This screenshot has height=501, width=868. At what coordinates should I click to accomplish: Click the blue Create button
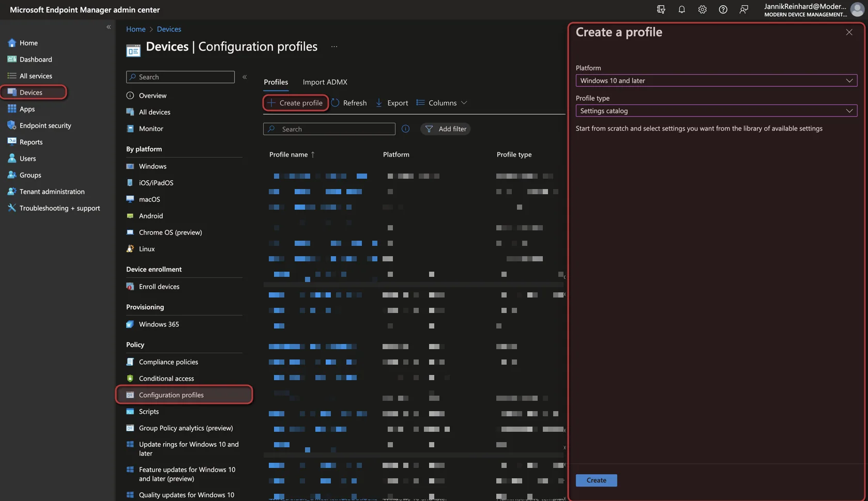pyautogui.click(x=596, y=480)
